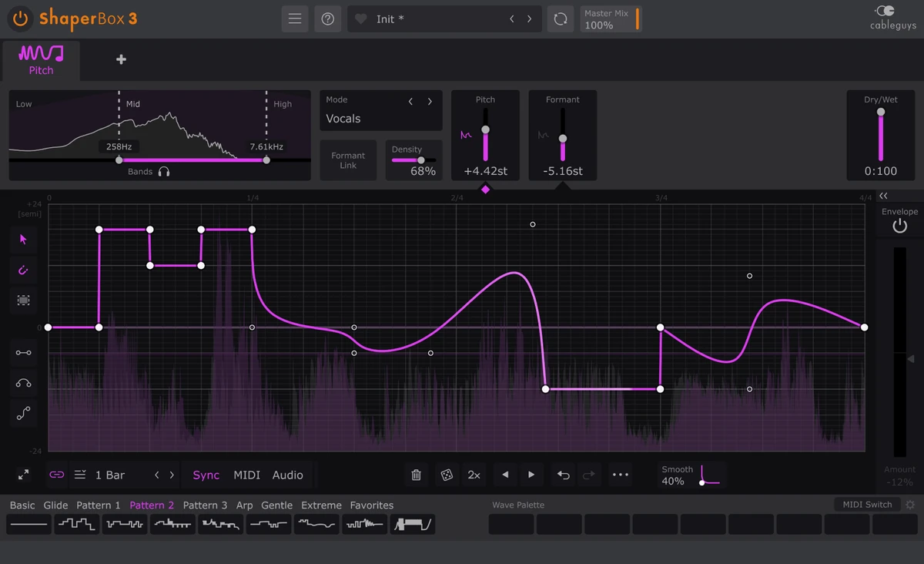Viewport: 924px width, 564px height.
Task: Double the wave using the 2x icon
Action: pyautogui.click(x=474, y=475)
